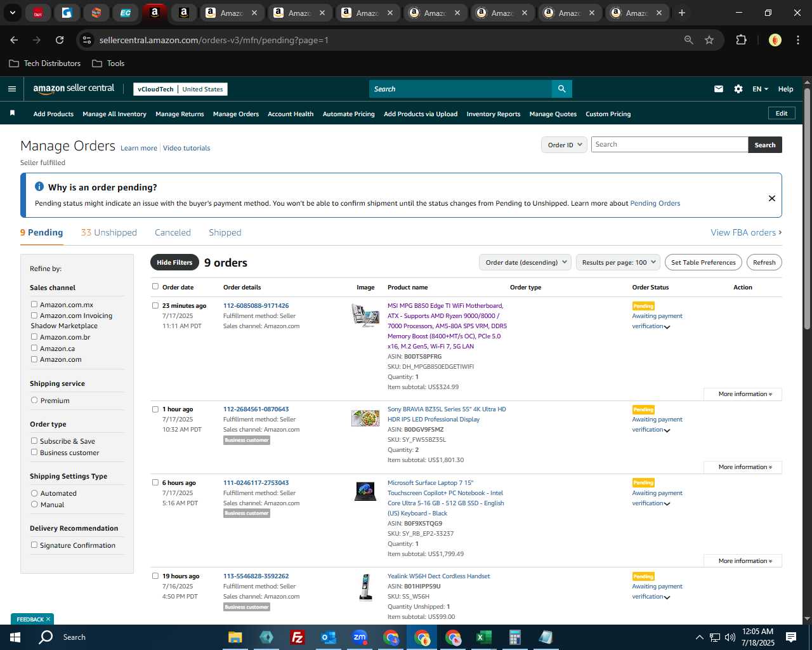This screenshot has height=650, width=812.
Task: Open FileZilla from the taskbar
Action: (297, 637)
